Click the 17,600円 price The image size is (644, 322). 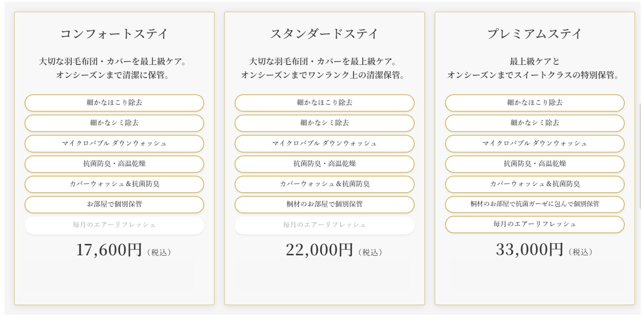pos(109,250)
